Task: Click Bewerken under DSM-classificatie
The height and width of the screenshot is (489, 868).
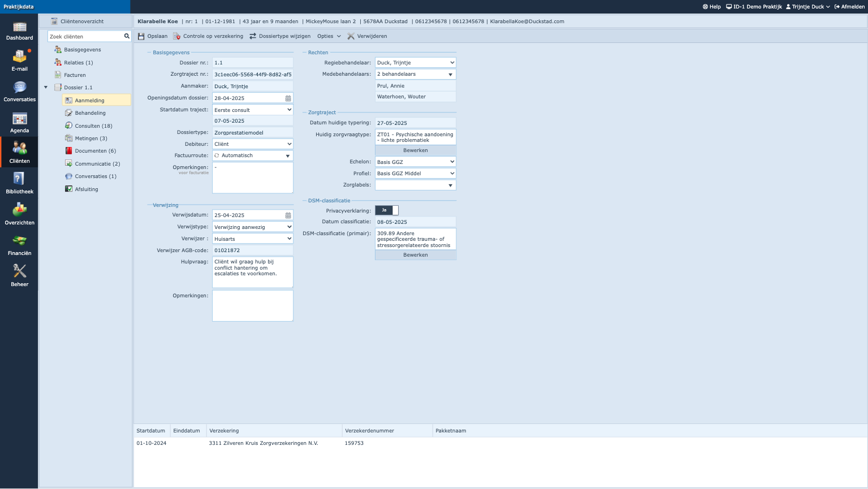Action: tap(415, 255)
